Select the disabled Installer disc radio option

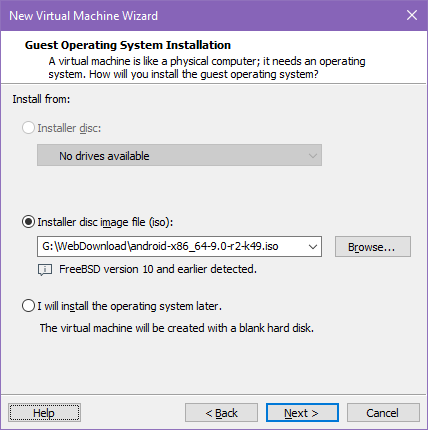pos(28,128)
